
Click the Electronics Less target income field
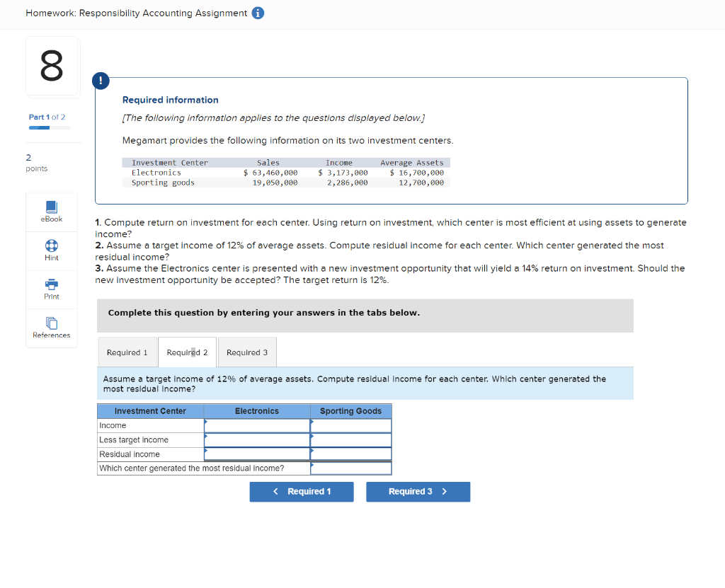(x=257, y=439)
